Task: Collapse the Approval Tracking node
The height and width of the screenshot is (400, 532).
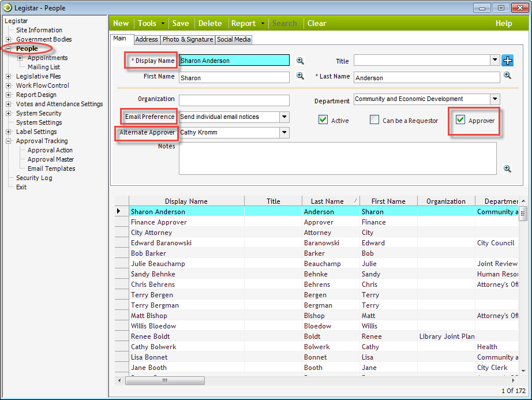Action: click(x=9, y=141)
